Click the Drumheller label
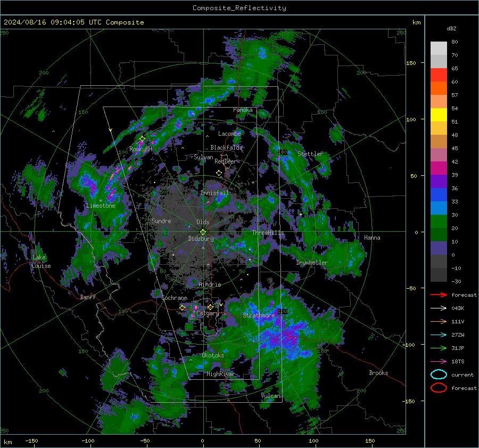This screenshot has height=448, width=479. click(312, 263)
